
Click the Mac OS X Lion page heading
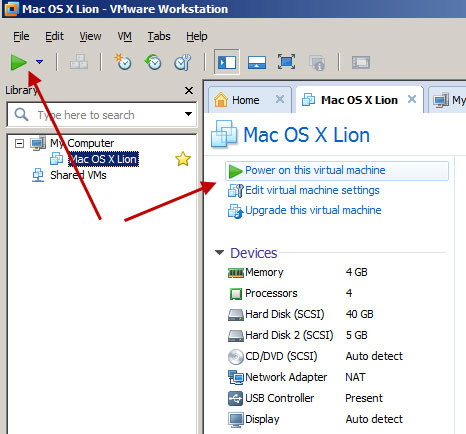tap(307, 135)
